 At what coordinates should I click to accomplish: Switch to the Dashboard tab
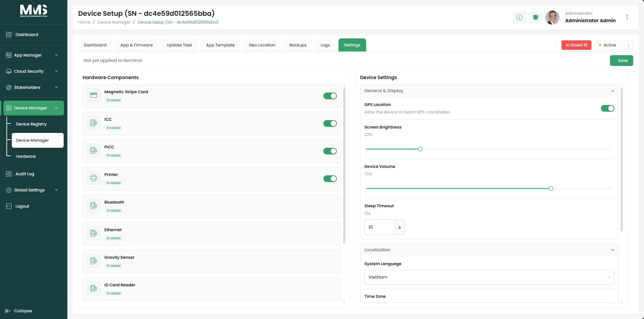point(95,45)
